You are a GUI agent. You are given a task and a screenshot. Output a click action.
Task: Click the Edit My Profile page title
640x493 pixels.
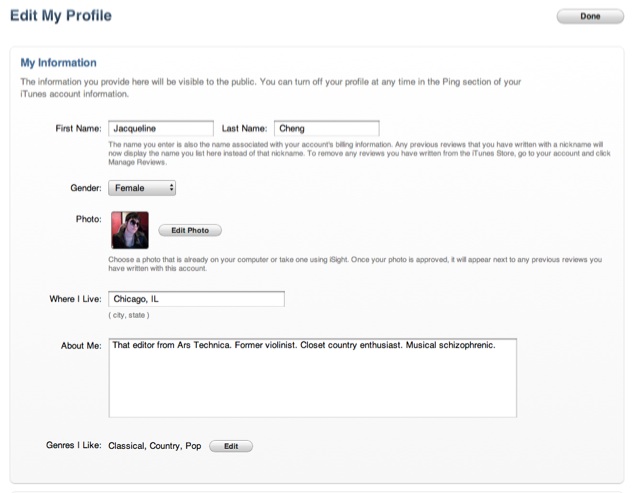coord(61,16)
